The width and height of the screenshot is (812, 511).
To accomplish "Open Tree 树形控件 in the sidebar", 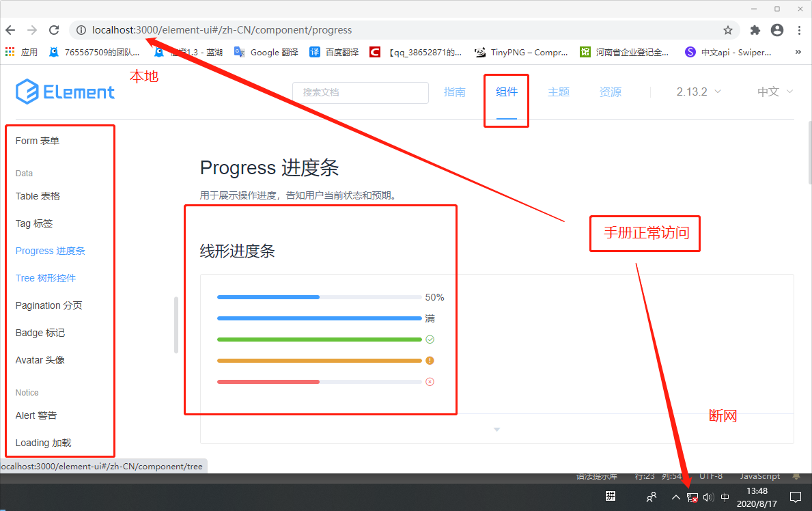I will [46, 278].
